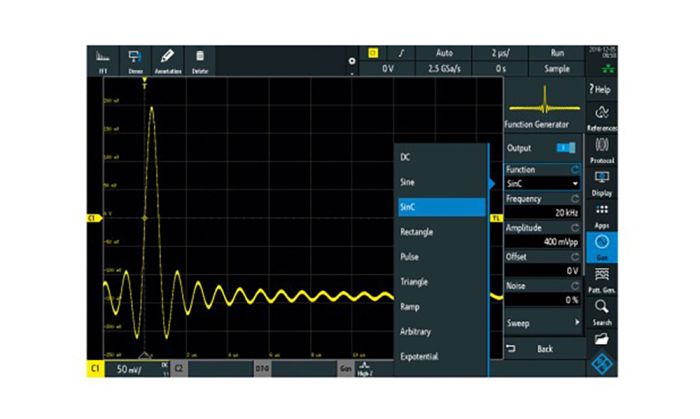Click the Auto trigger mode button
This screenshot has height=419, width=700.
pyautogui.click(x=444, y=53)
